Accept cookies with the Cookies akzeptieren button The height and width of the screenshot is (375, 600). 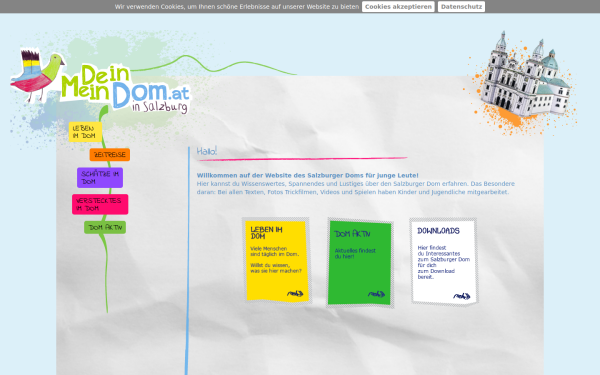coord(398,7)
